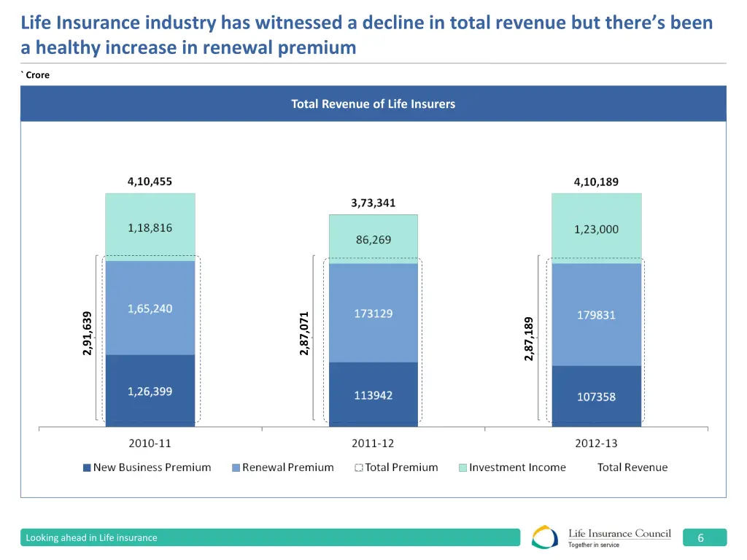Select the 2010-11 investment income bar segment
Image resolution: width=747 pixels, height=560 pixels.
150,222
